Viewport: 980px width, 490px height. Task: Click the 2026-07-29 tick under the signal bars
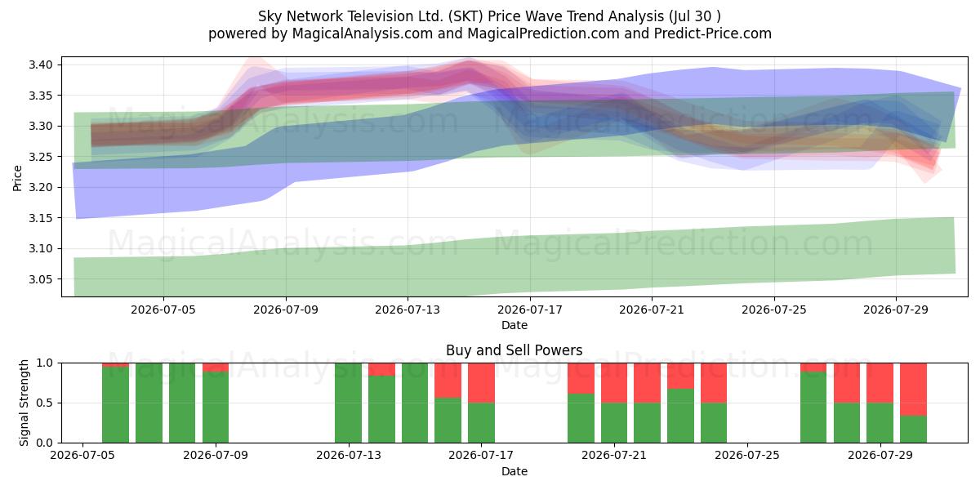click(x=880, y=456)
